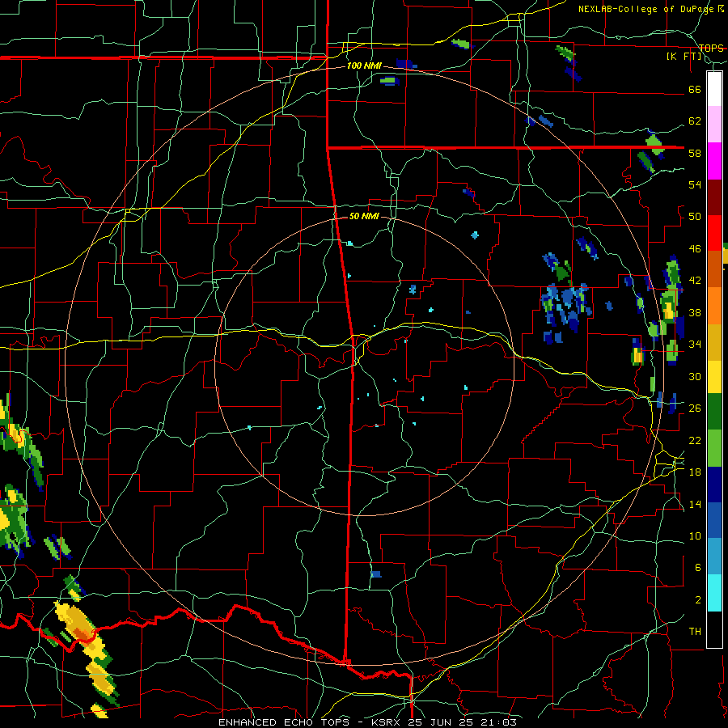This screenshot has height=728, width=728.
Task: Click the TH threshold label on the scale
Action: pyautogui.click(x=695, y=632)
